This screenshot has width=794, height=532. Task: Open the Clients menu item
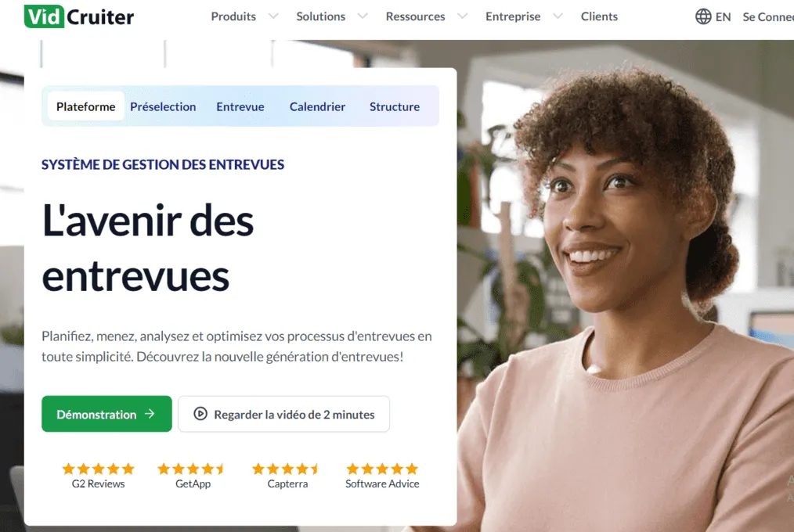[599, 16]
